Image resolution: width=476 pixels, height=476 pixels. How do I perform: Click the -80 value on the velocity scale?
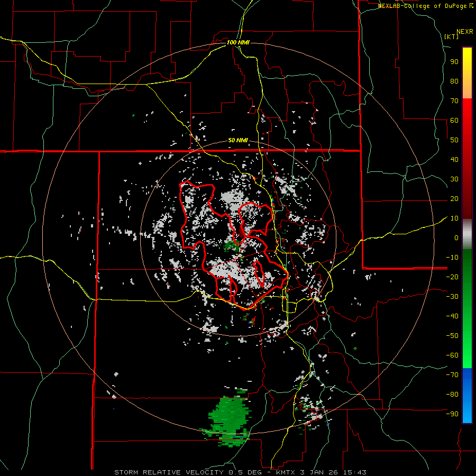pos(452,395)
